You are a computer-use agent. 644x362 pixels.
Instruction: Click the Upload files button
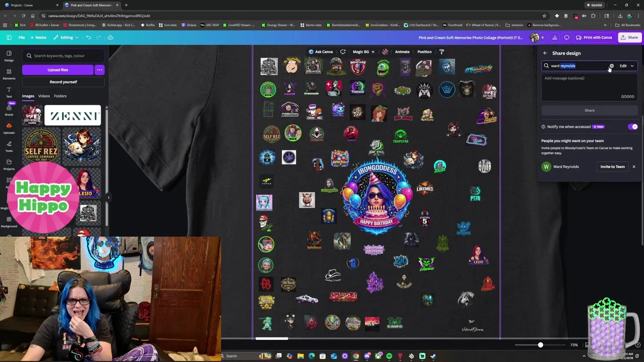tap(57, 70)
